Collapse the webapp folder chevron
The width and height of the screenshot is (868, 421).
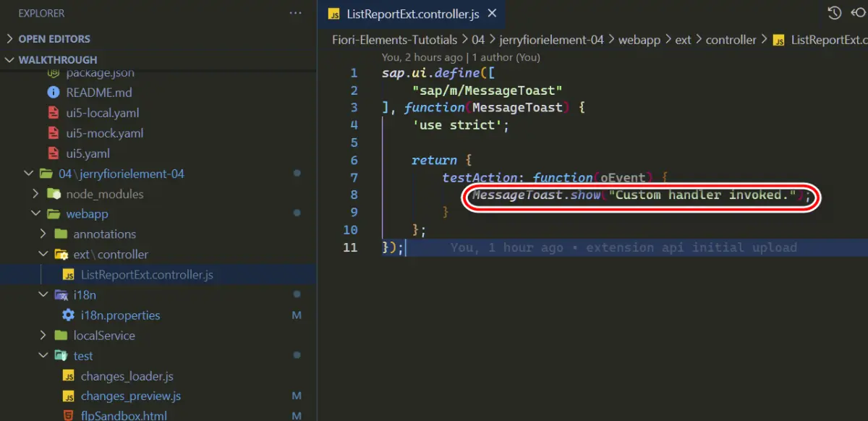tap(35, 214)
